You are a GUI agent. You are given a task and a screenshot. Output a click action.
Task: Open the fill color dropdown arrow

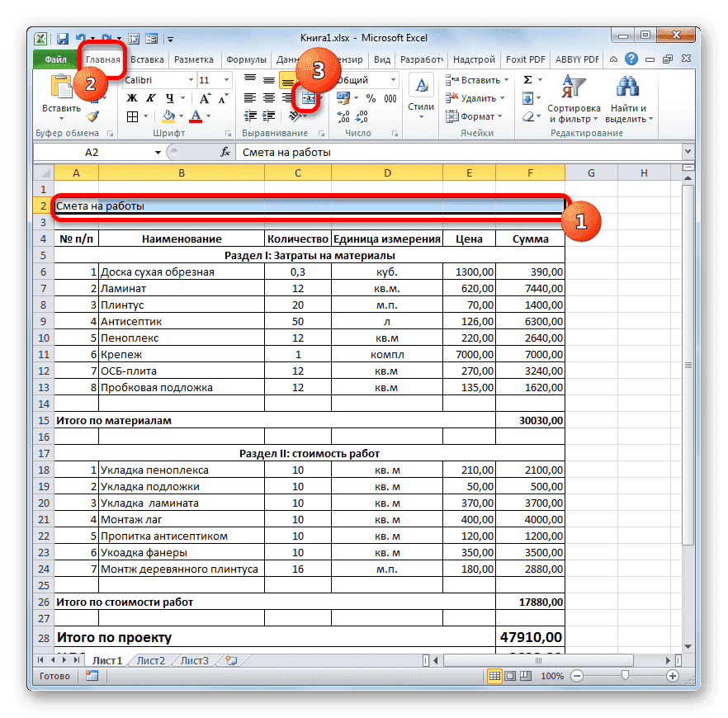coord(179,115)
